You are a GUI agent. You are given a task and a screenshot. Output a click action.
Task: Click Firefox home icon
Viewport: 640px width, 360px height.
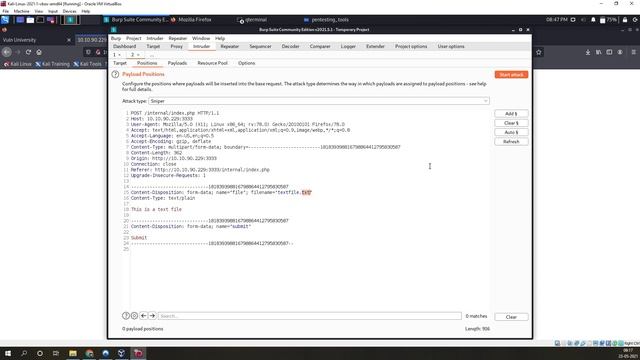[x=39, y=52]
